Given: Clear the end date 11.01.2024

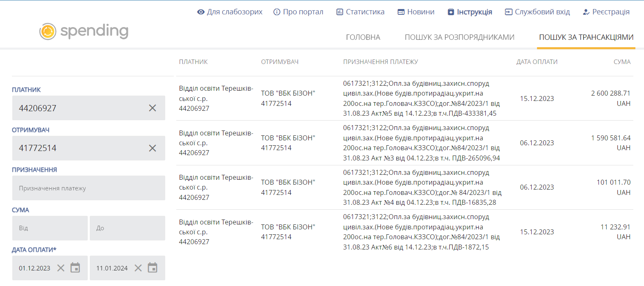Looking at the screenshot, I should tap(138, 268).
